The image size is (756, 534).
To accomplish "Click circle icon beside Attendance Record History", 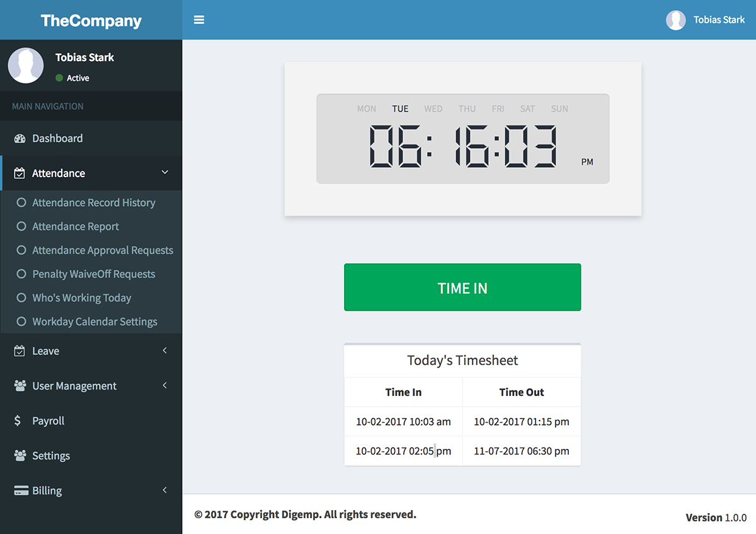I will [21, 203].
